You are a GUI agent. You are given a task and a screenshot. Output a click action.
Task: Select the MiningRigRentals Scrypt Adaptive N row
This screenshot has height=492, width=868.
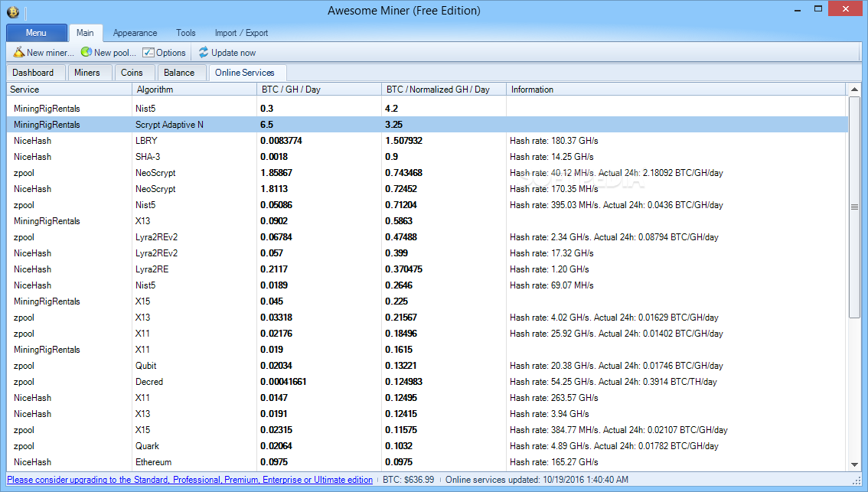[427, 125]
